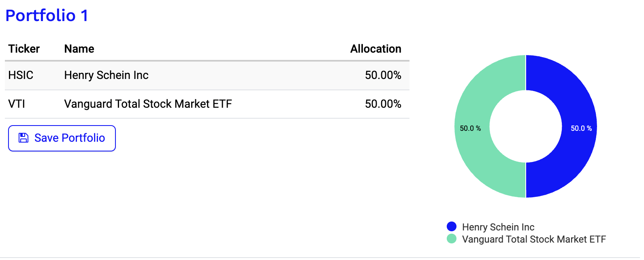Click the blue Henry Schein legend dot
The height and width of the screenshot is (260, 644).
click(x=451, y=227)
